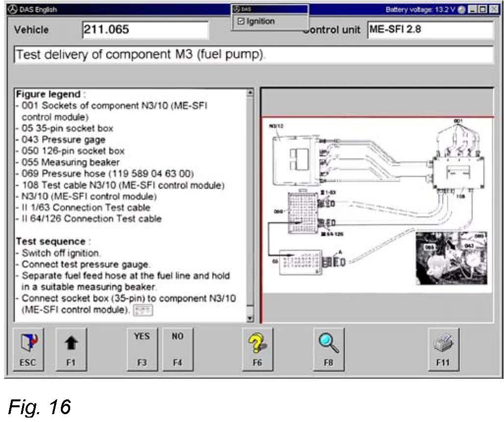Click the N3/10 control module wiring diagram
Image resolution: width=504 pixels, height=422 pixels.
(293, 157)
